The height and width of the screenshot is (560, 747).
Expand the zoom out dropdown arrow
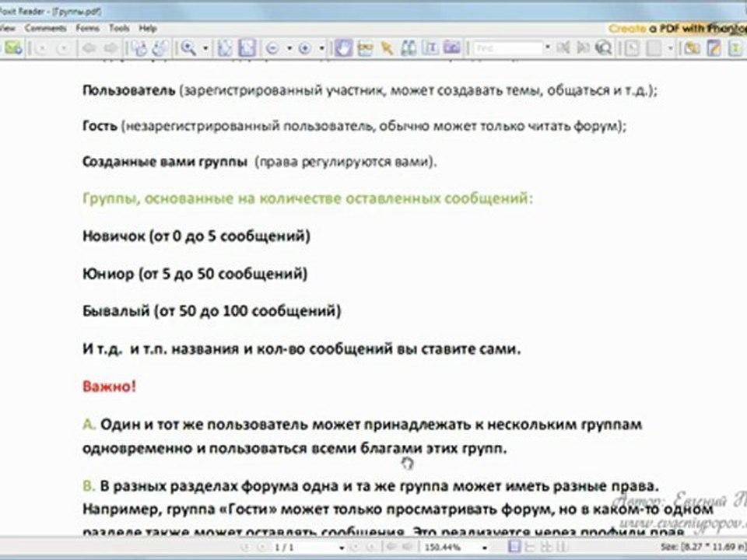(x=289, y=48)
